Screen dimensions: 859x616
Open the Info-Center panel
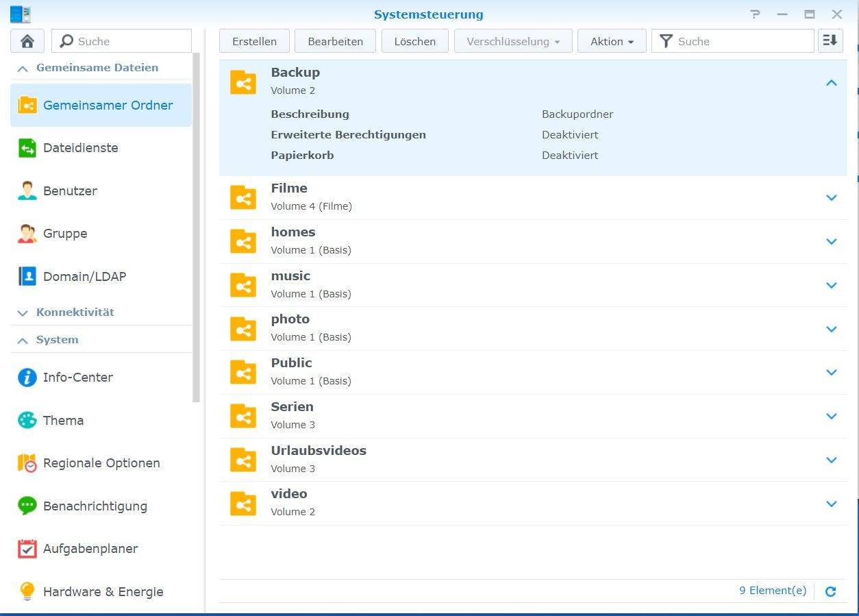click(x=77, y=378)
